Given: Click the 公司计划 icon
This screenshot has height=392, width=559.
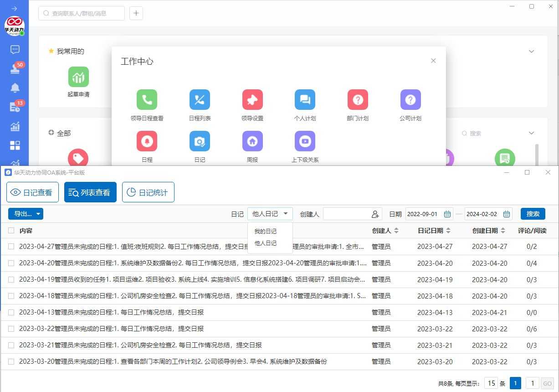Looking at the screenshot, I should 410,99.
